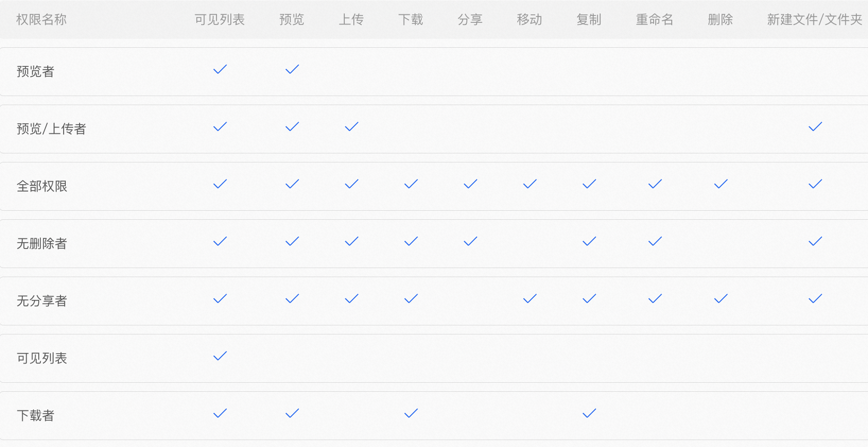The height and width of the screenshot is (447, 868).
Task: Click the 分享 column header
Action: click(x=470, y=20)
